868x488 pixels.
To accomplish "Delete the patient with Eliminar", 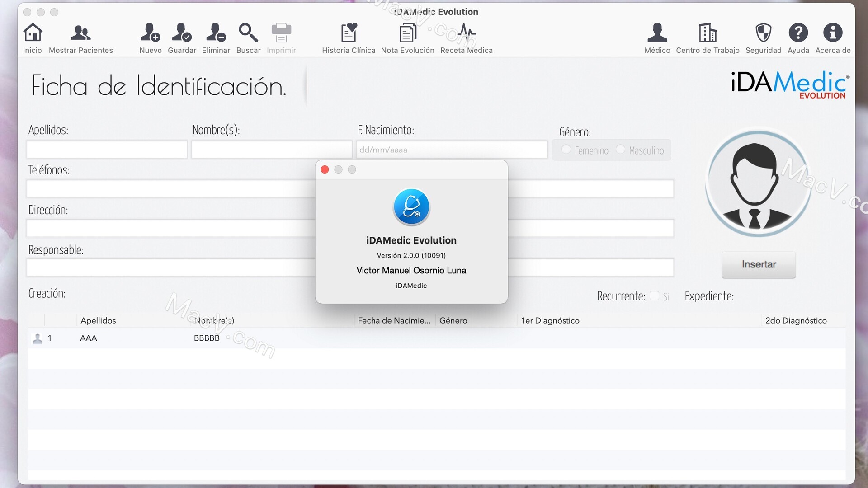I will (x=216, y=38).
